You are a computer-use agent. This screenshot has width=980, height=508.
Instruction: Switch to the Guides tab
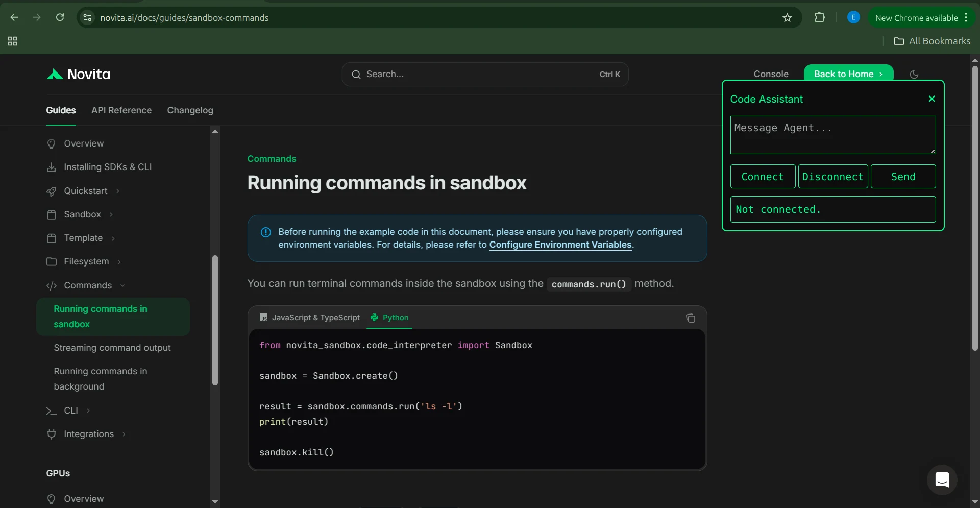coord(61,110)
